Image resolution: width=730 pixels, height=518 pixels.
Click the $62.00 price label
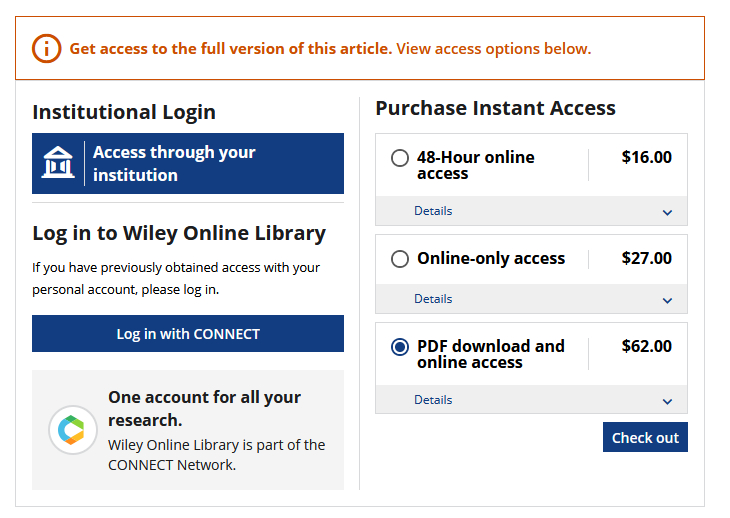point(646,347)
